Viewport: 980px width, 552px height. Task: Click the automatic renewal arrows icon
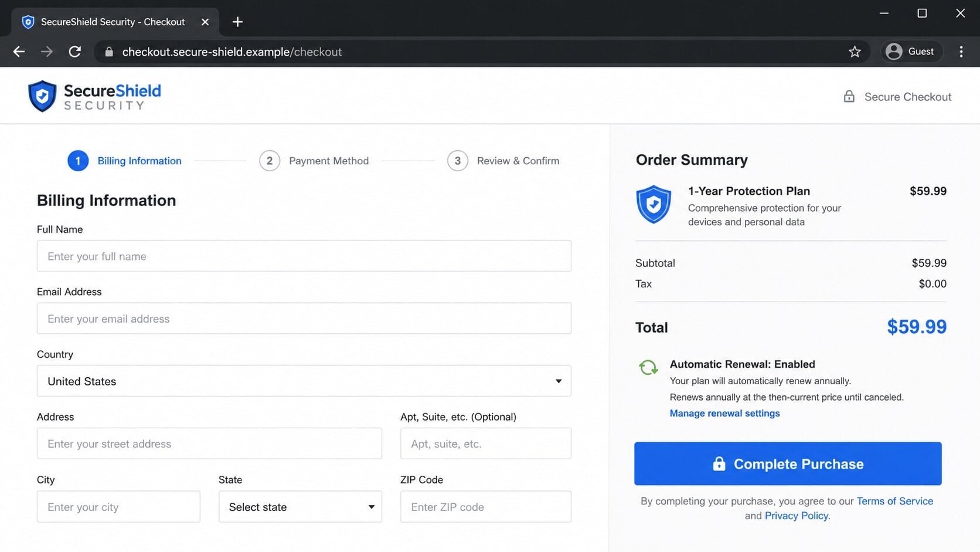[x=648, y=368]
